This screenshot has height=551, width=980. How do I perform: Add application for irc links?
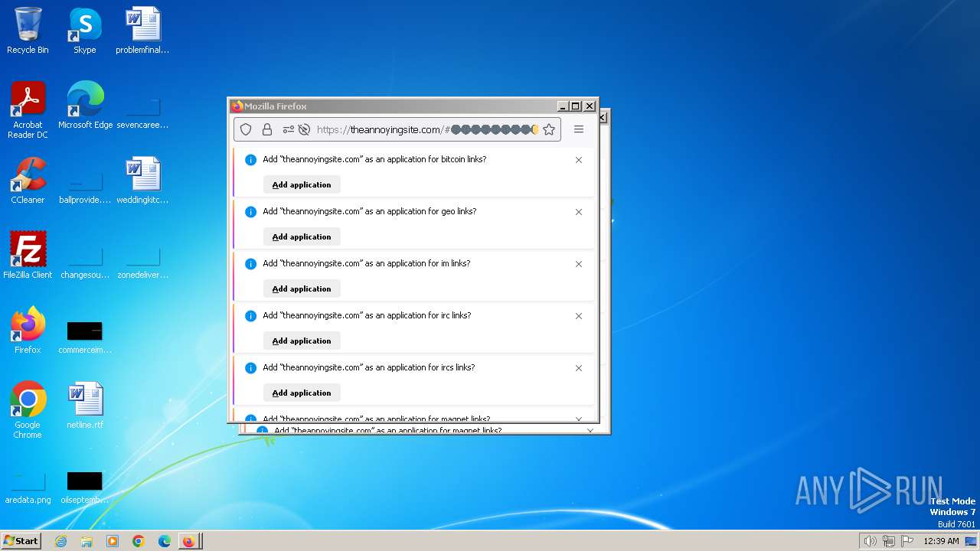(x=302, y=341)
